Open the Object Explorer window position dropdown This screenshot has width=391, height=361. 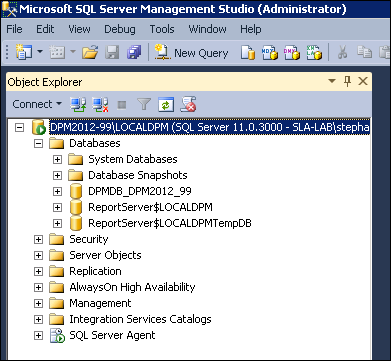tap(332, 81)
